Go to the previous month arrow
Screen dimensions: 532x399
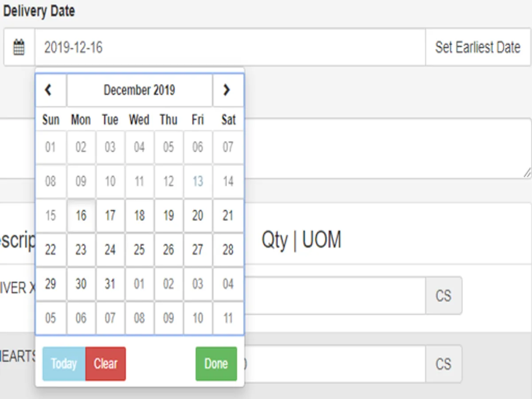[50, 90]
